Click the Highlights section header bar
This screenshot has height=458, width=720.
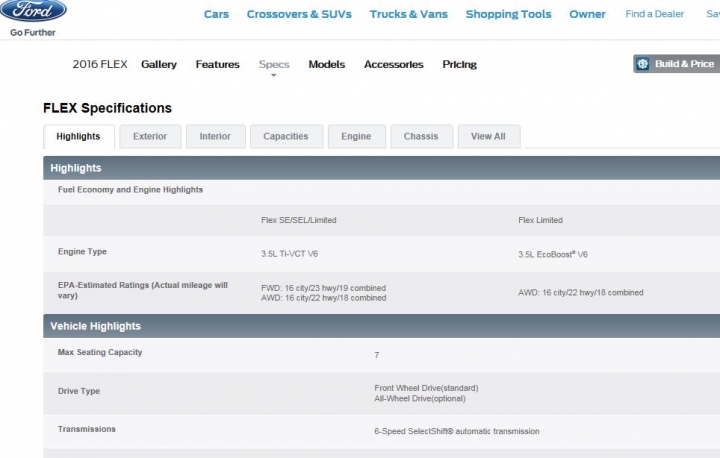pos(382,168)
